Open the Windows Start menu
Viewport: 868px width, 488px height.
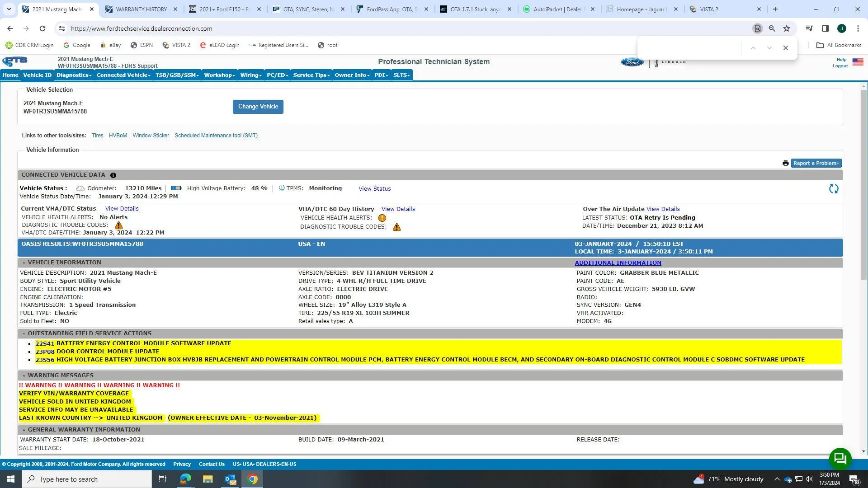coord(11,479)
